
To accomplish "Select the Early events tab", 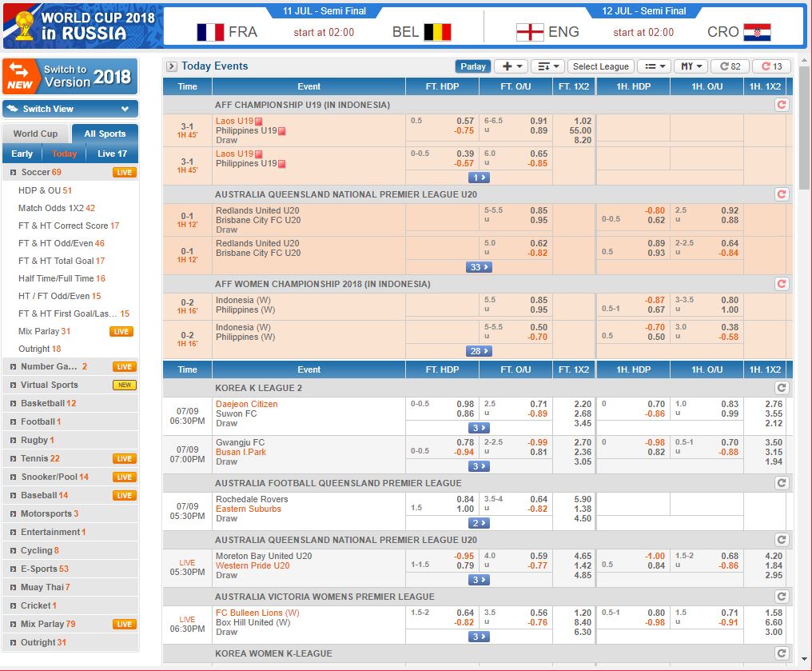I will [22, 154].
